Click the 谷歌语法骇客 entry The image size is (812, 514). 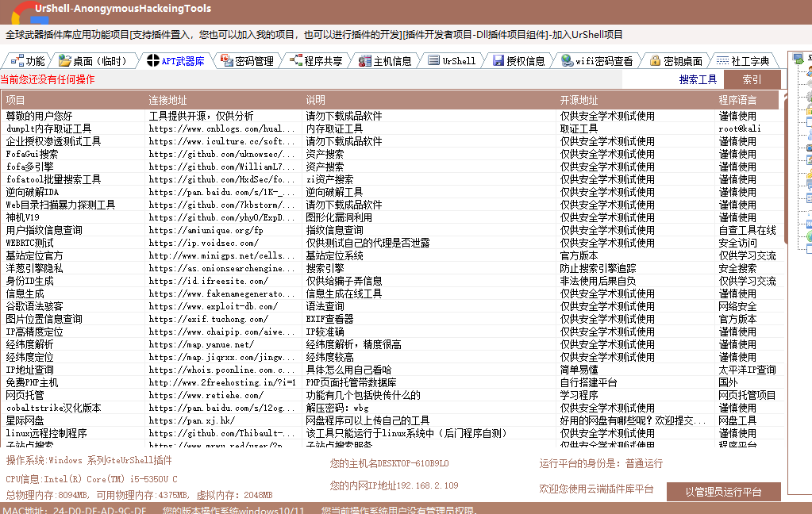click(x=392, y=306)
